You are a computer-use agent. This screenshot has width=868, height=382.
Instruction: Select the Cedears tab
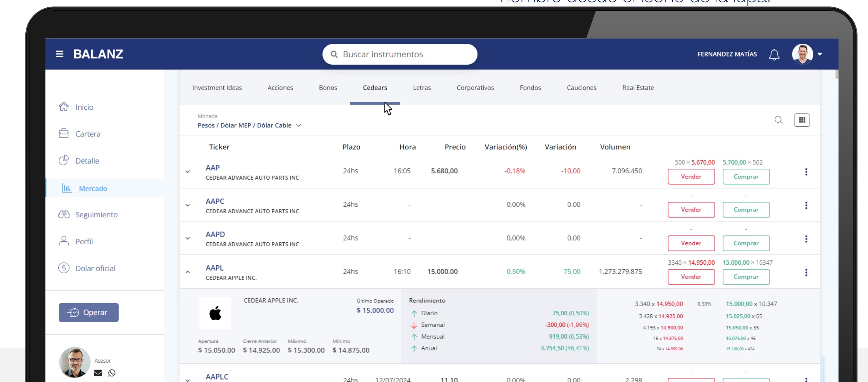375,88
